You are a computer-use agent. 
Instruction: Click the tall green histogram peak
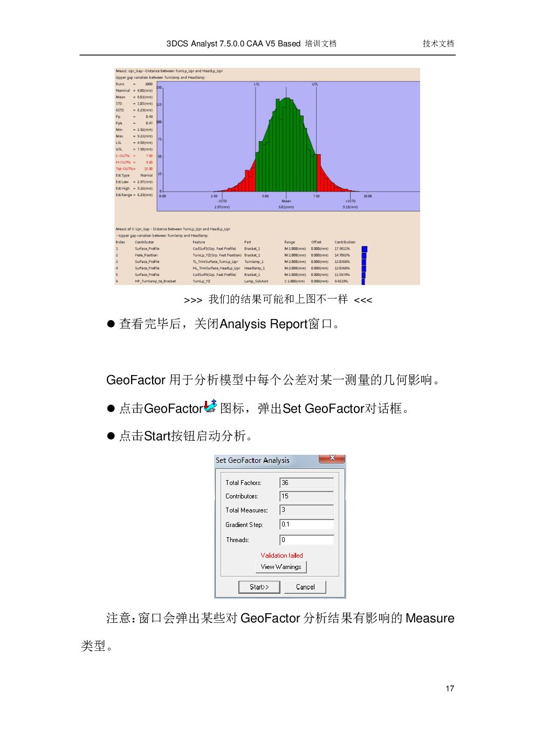click(285, 144)
